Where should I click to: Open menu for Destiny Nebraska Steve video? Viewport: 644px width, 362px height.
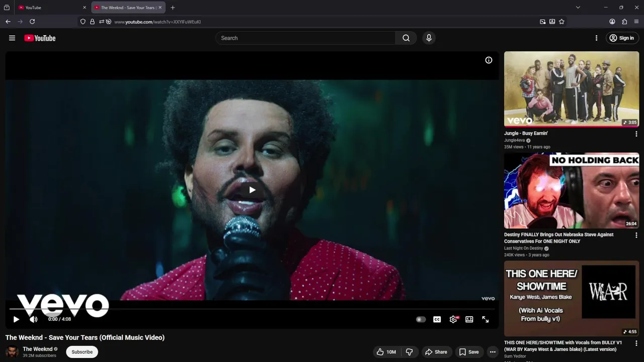click(636, 235)
